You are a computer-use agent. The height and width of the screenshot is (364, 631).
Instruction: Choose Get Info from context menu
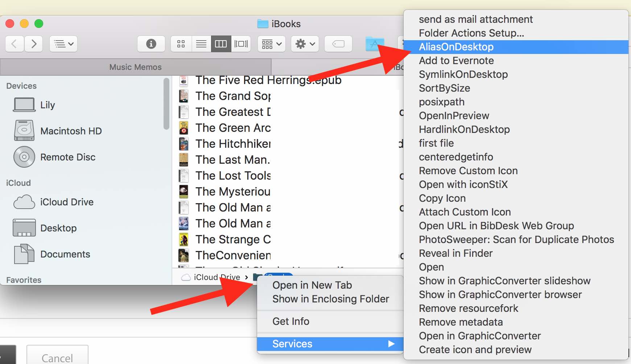click(x=330, y=321)
